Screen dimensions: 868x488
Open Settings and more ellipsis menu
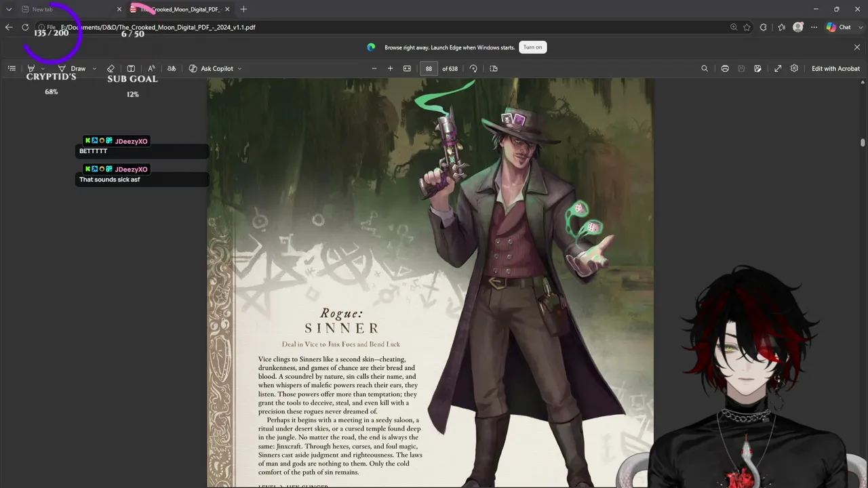click(814, 27)
